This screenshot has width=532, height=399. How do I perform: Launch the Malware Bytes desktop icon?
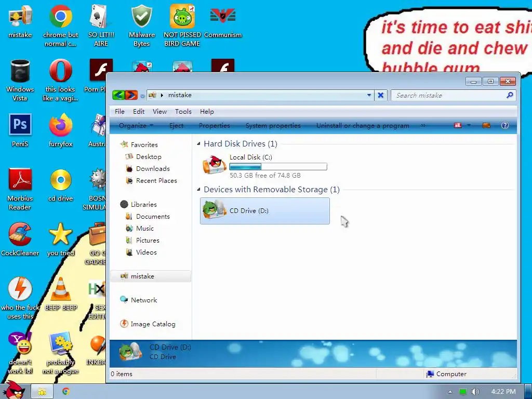point(141,25)
